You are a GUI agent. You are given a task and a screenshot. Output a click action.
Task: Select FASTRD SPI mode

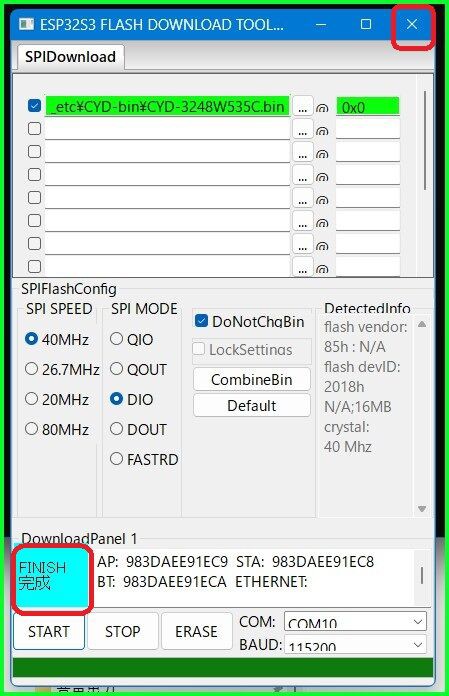(144, 459)
